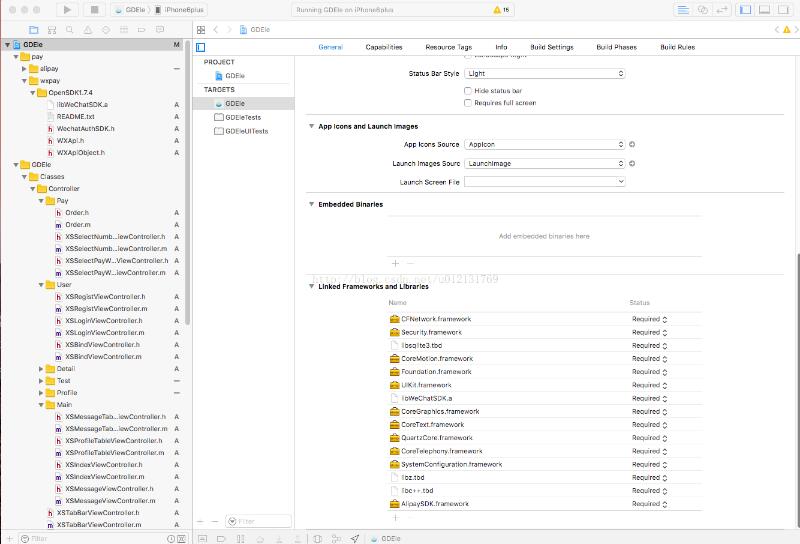
Task: Select the GDEleTests target
Action: click(x=243, y=117)
